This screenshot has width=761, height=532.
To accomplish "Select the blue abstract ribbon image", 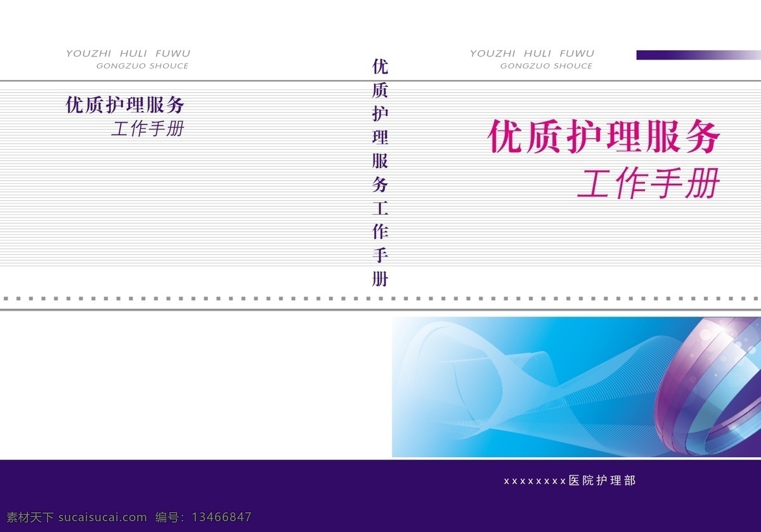I will [x=576, y=387].
